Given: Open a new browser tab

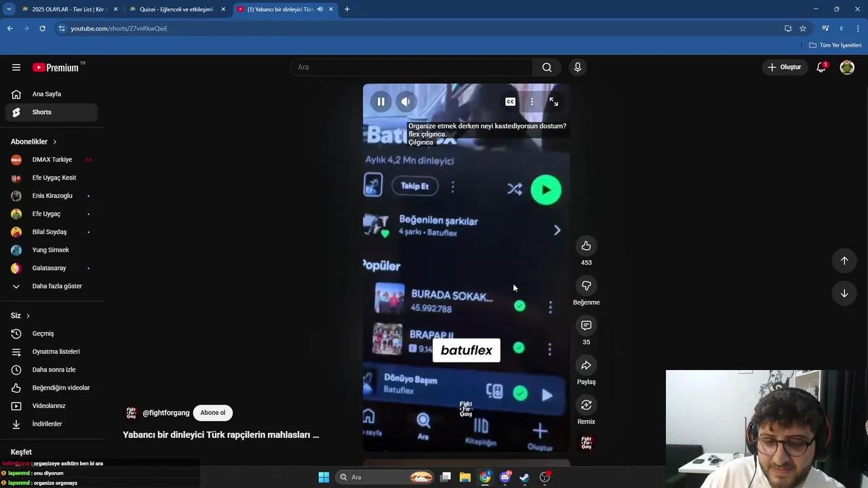Looking at the screenshot, I should point(347,9).
